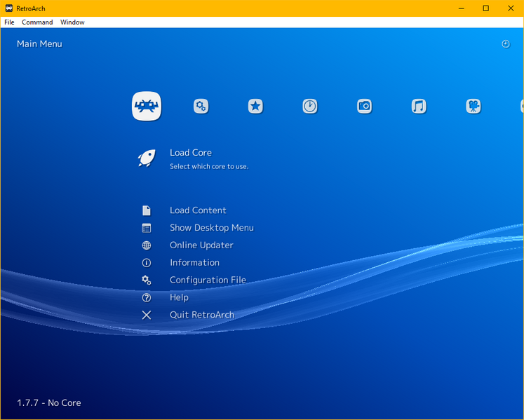Image resolution: width=524 pixels, height=420 pixels.
Task: Open Online Updater
Action: (201, 245)
